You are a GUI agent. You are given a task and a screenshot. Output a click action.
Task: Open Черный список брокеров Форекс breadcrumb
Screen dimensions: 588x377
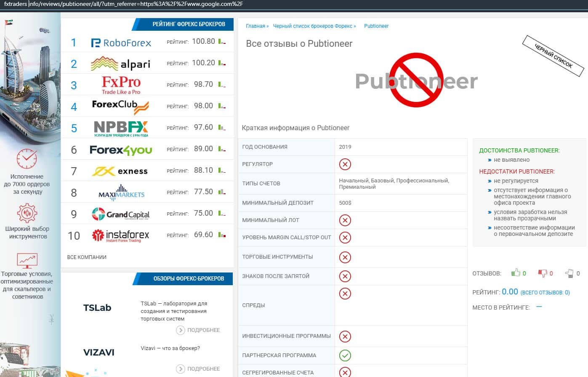313,26
